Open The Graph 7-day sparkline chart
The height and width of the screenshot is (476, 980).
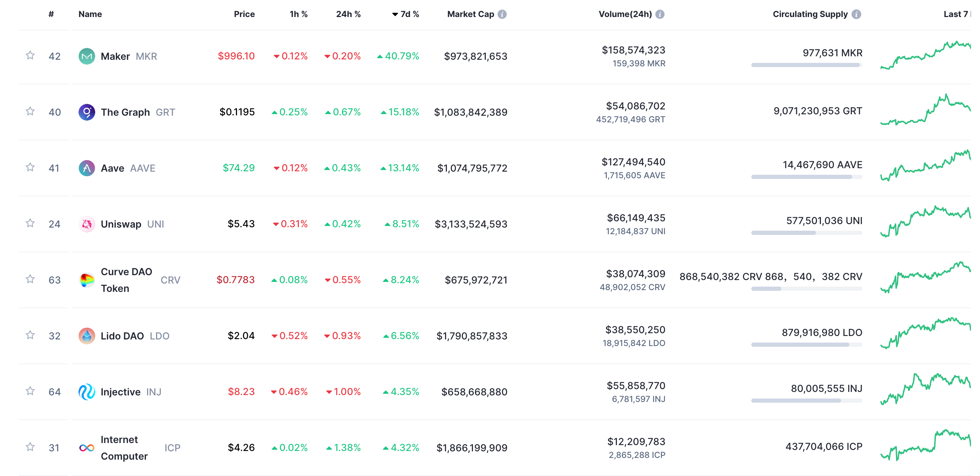[925, 110]
